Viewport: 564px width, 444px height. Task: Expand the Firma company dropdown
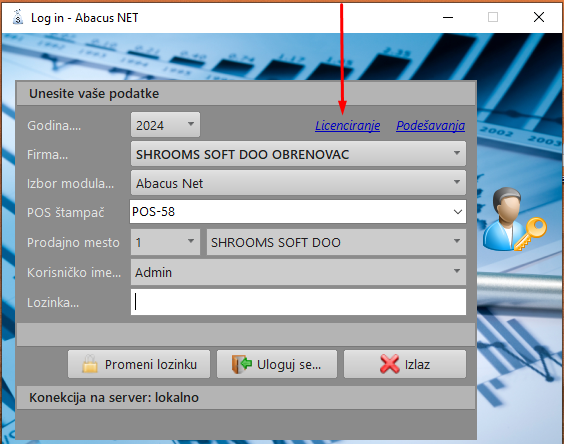point(298,154)
